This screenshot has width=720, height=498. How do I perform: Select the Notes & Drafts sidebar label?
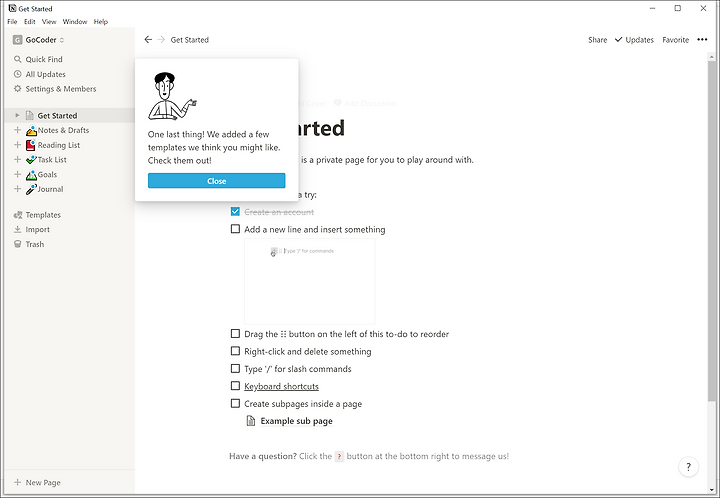point(63,130)
